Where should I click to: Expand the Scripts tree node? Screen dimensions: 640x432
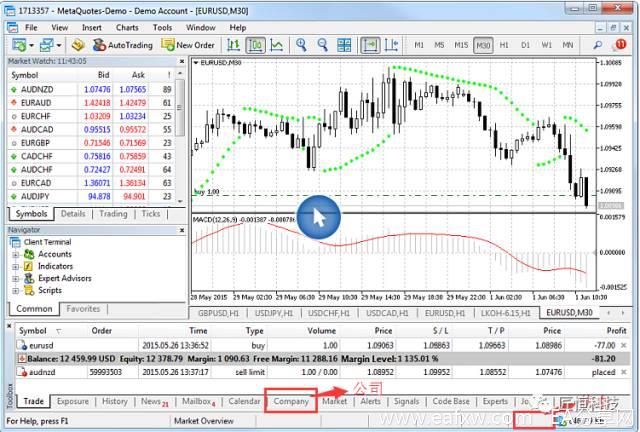16,291
